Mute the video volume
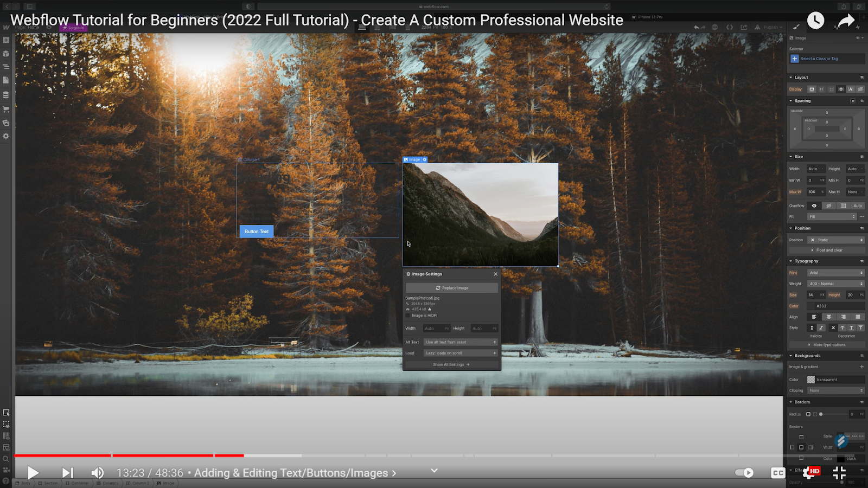This screenshot has width=868, height=488. point(98,473)
